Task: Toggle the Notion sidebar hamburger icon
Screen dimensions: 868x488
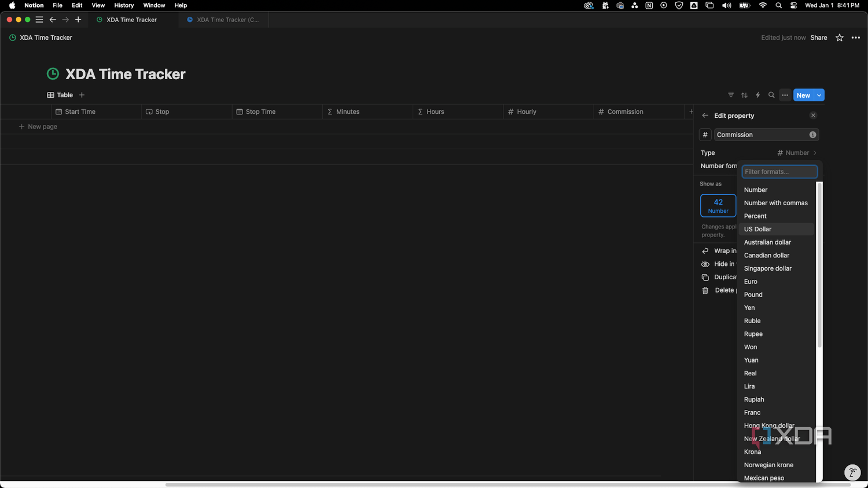Action: pos(39,20)
